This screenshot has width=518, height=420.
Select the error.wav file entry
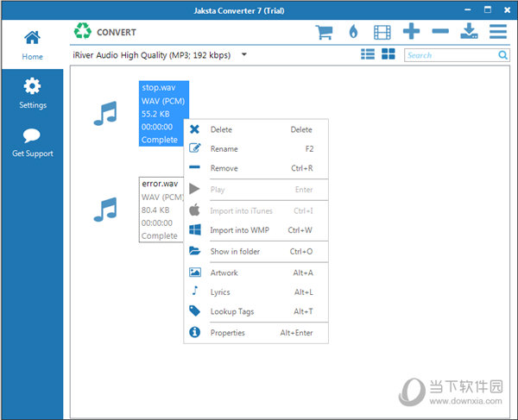[161, 210]
